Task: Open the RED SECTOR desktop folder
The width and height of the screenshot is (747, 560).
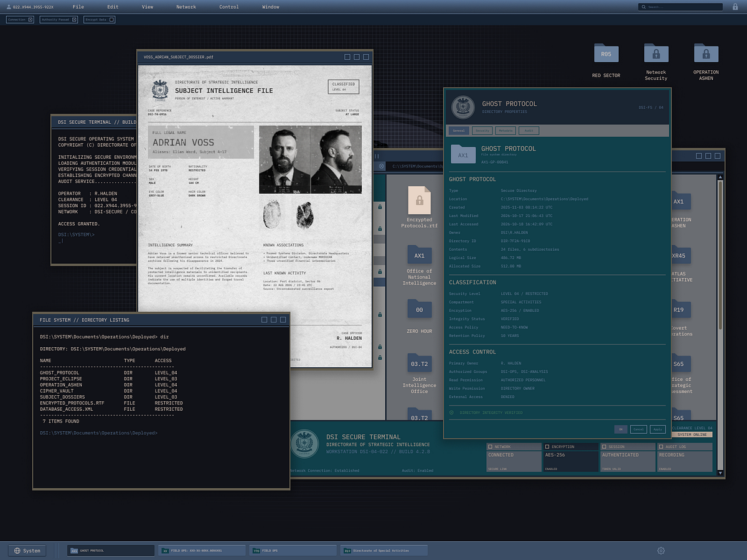Action: coord(606,54)
